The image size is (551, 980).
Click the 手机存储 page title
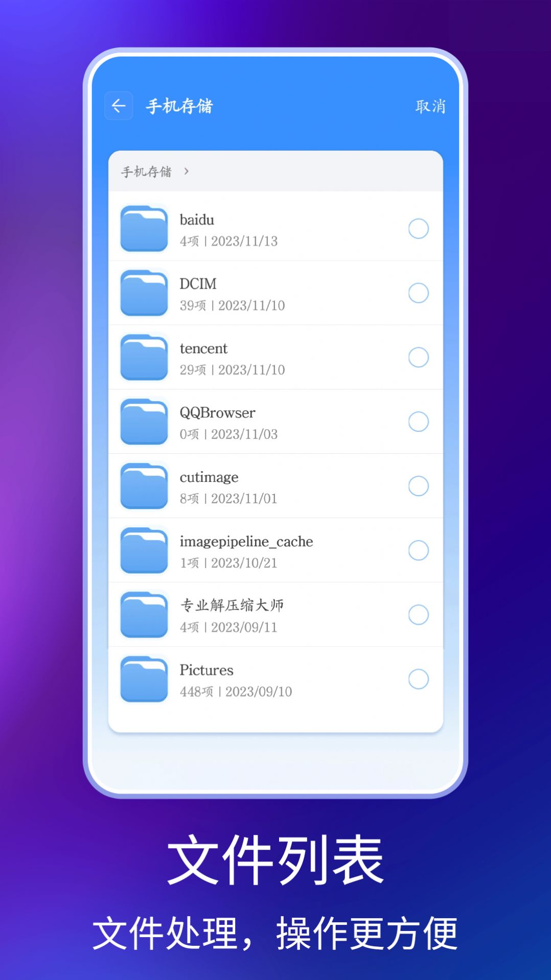[x=179, y=106]
